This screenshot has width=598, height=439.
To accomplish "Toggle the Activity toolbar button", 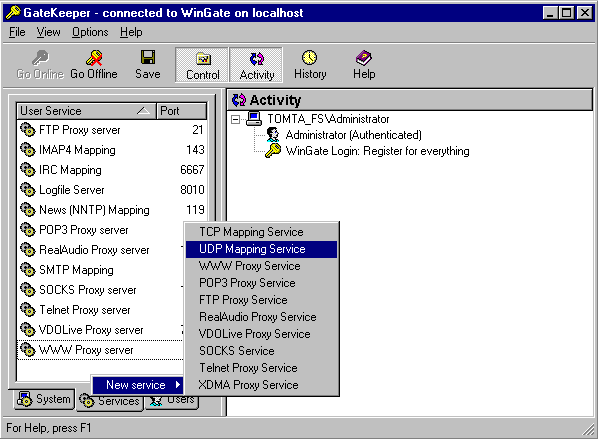I will click(x=256, y=65).
